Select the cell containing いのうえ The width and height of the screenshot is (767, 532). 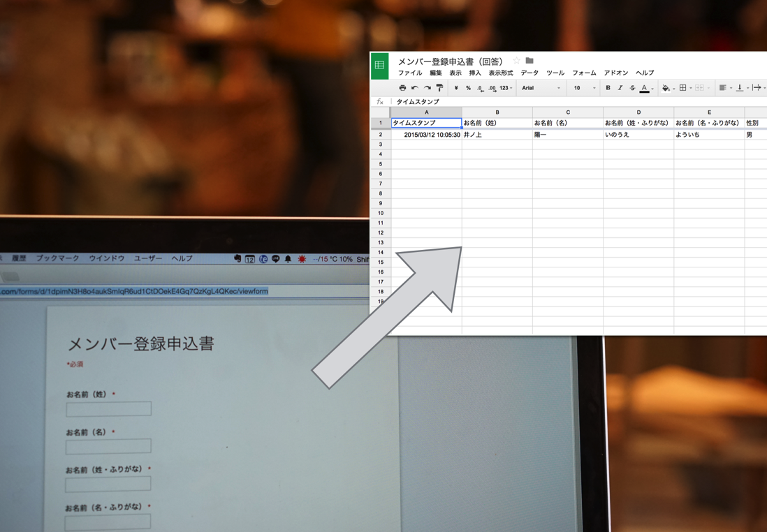click(638, 135)
